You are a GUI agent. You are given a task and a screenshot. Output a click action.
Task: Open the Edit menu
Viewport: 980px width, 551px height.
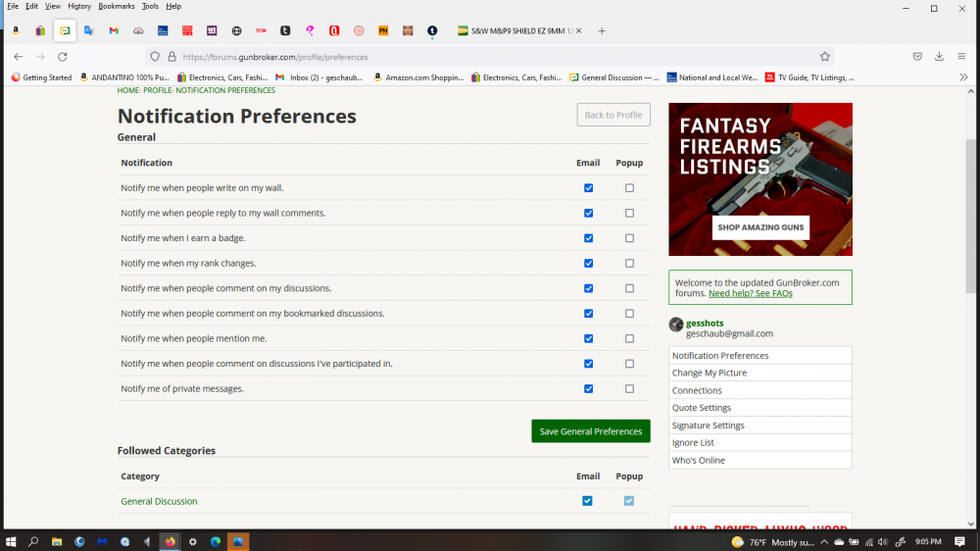coord(32,6)
